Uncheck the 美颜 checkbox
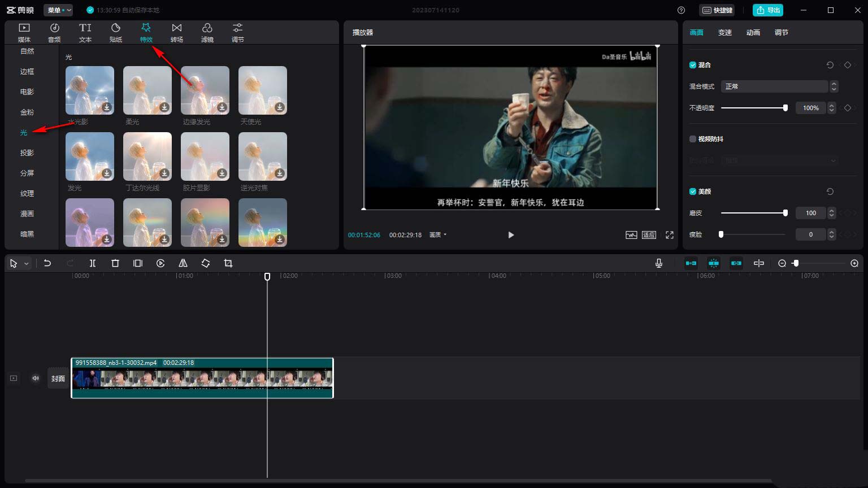868x488 pixels. click(x=693, y=191)
